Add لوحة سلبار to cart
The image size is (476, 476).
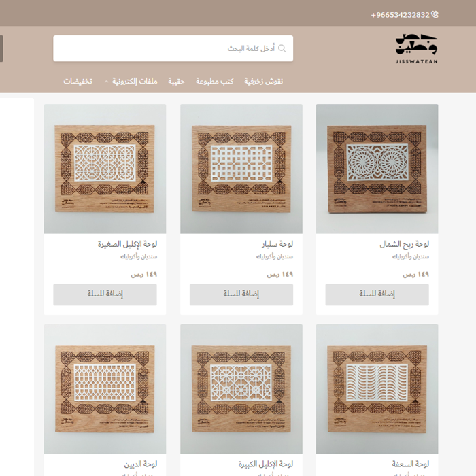241,294
